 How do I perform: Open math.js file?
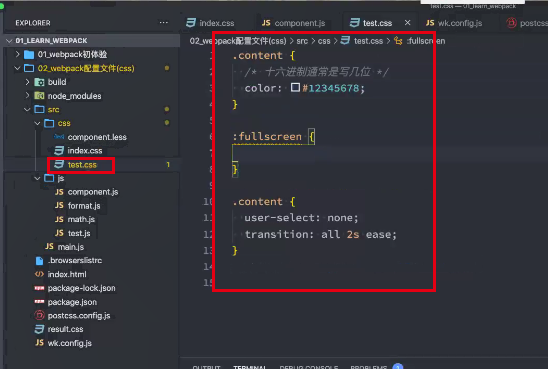coord(81,219)
